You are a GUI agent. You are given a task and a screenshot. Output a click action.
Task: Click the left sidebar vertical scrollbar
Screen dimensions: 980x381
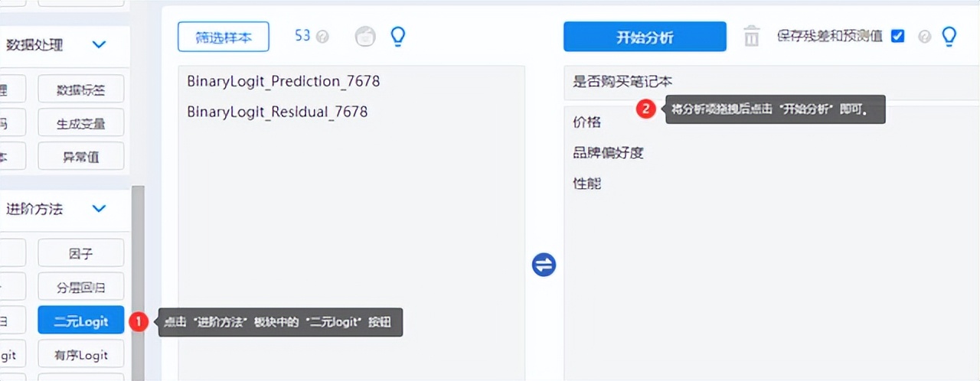[138, 283]
